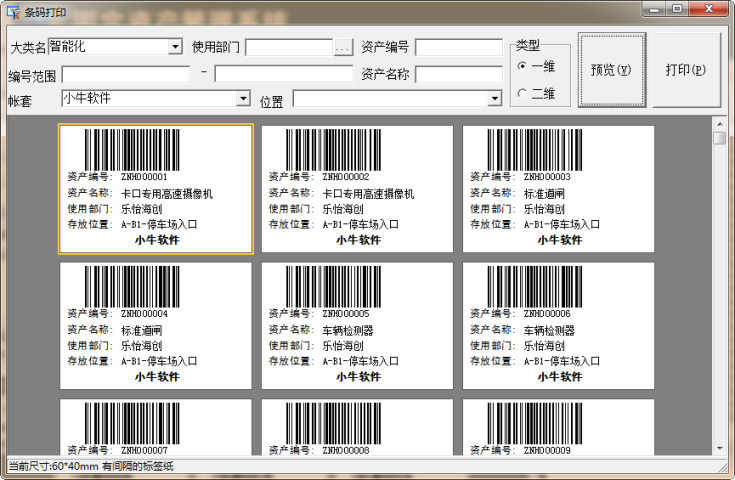Click the 资产名称 input field
735x480 pixels.
459,74
